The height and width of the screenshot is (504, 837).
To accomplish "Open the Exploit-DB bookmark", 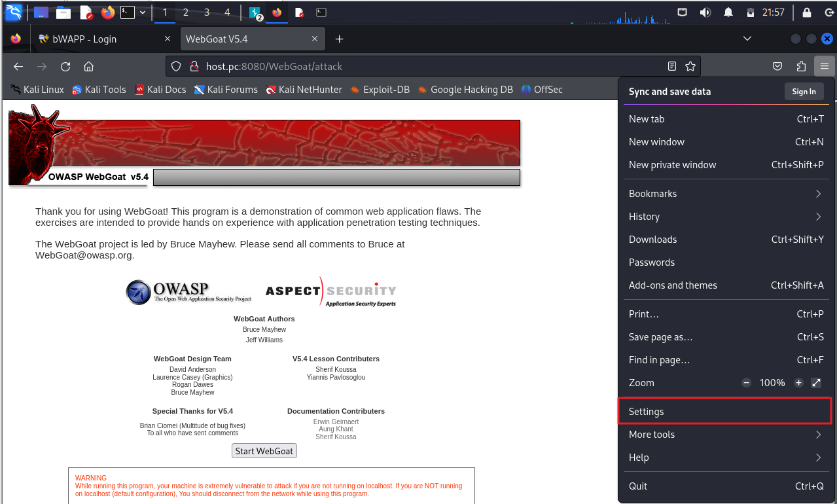I will tap(380, 90).
